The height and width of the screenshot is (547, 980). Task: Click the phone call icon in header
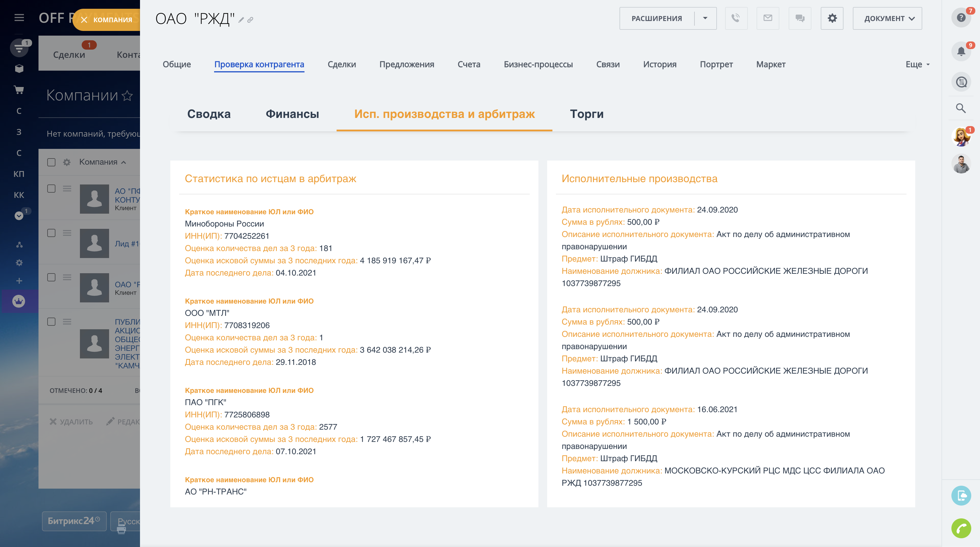click(736, 18)
